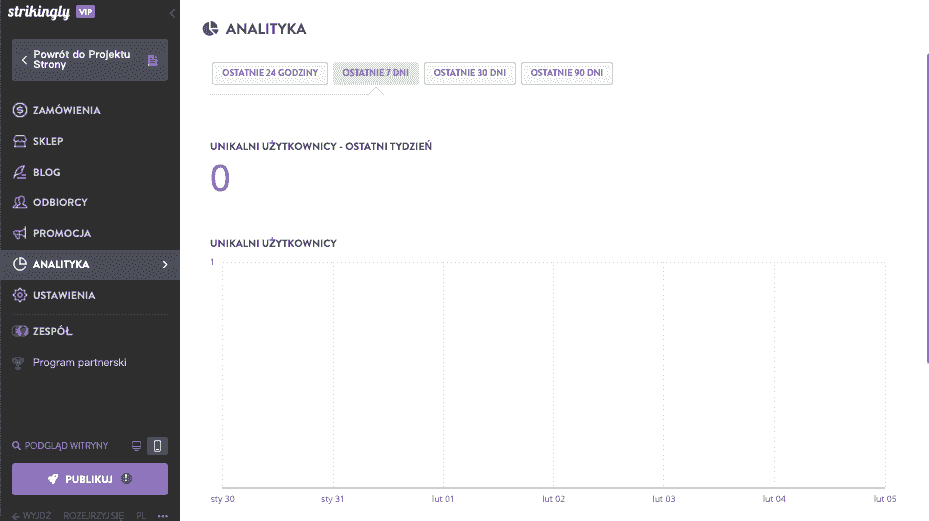This screenshot has height=521, width=929.
Task: Click the trophy icon beside Program partnerski
Action: point(18,362)
